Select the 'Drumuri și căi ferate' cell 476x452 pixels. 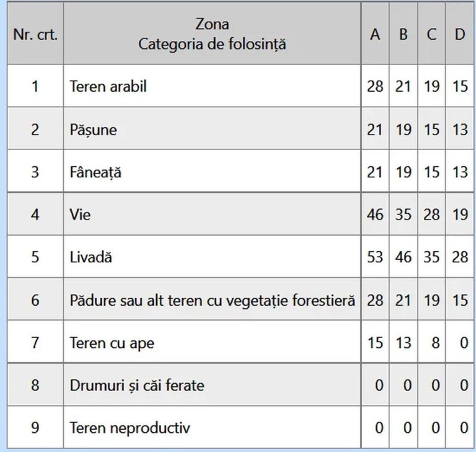(x=212, y=385)
